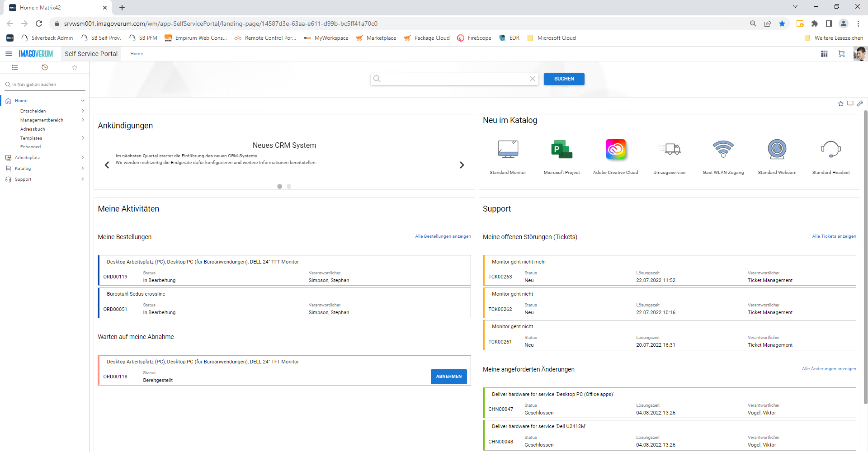Click the ABNEHMEN button for ORD00118

click(x=449, y=377)
